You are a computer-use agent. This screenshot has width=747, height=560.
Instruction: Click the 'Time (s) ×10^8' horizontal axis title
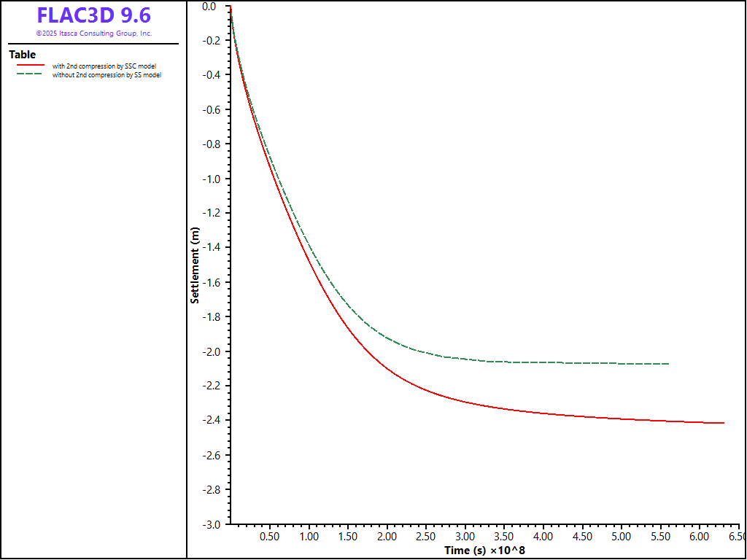(x=484, y=551)
